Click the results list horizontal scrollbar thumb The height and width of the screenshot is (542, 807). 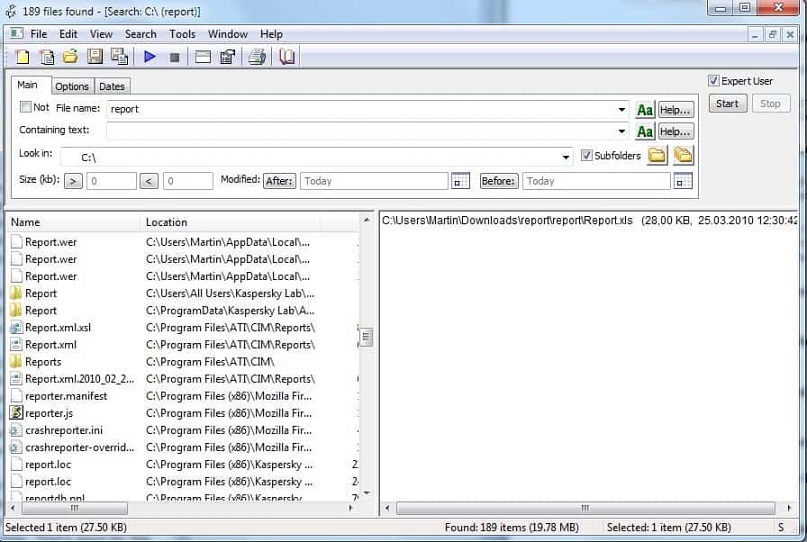click(x=75, y=508)
